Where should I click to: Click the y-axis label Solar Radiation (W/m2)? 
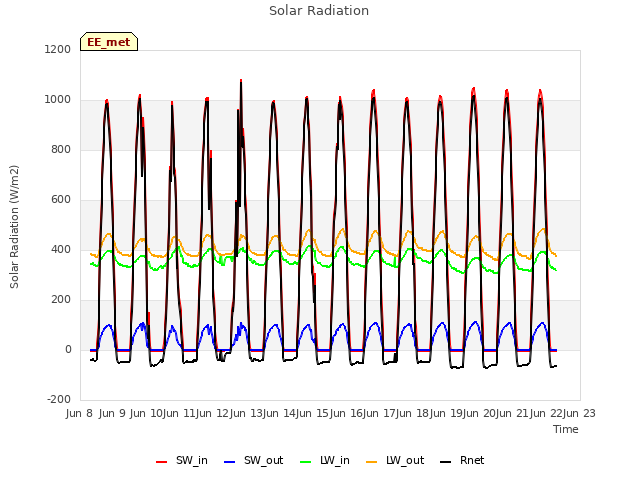(x=14, y=227)
